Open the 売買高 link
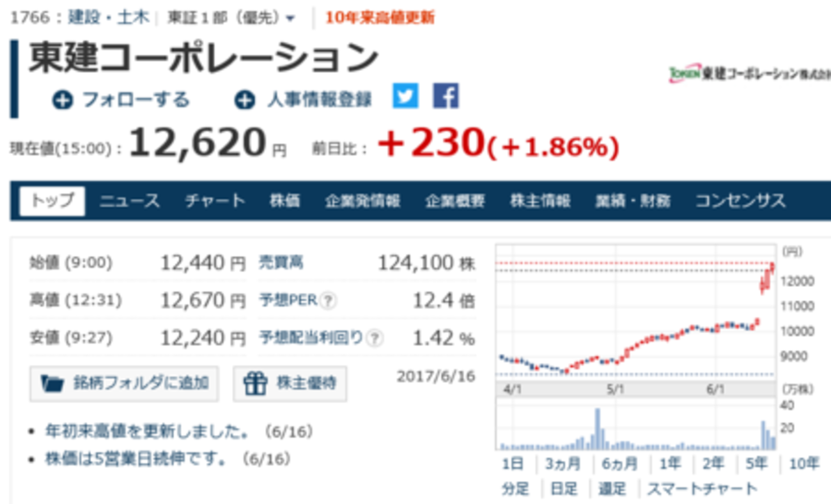This screenshot has width=831, height=504. point(281,262)
